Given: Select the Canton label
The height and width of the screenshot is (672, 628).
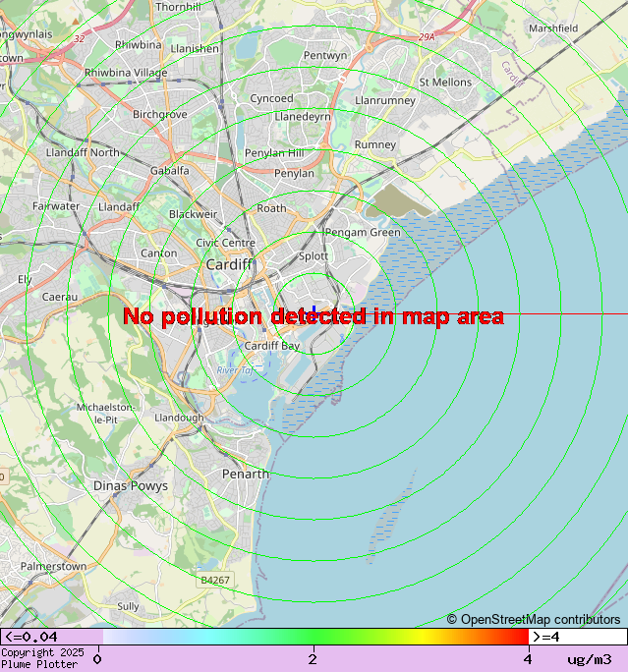Looking at the screenshot, I should (x=158, y=253).
